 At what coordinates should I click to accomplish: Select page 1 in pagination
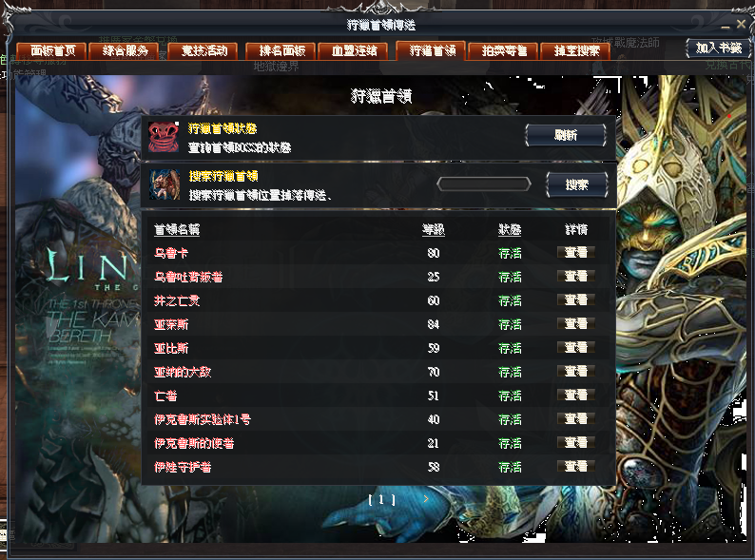pyautogui.click(x=381, y=500)
